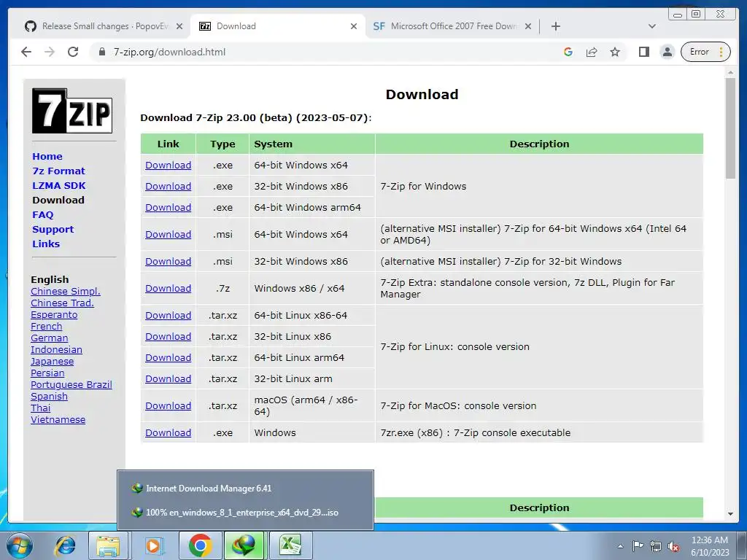Switch language to Persian

pos(47,373)
